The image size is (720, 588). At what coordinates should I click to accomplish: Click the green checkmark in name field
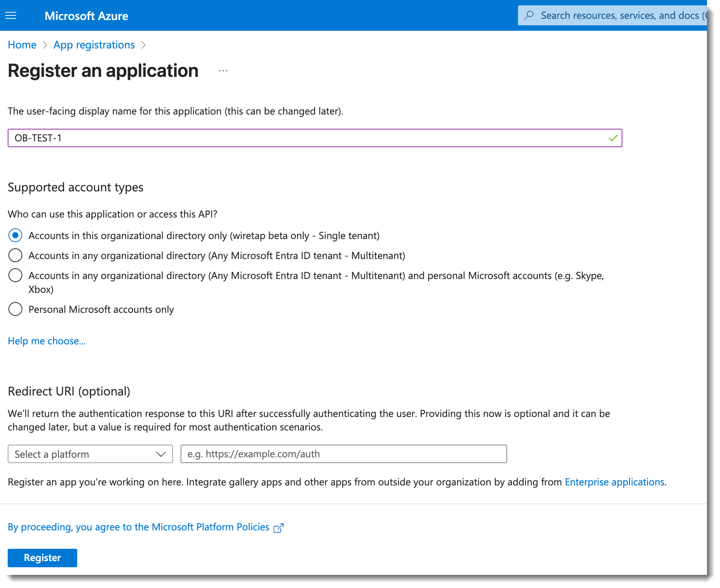[612, 138]
